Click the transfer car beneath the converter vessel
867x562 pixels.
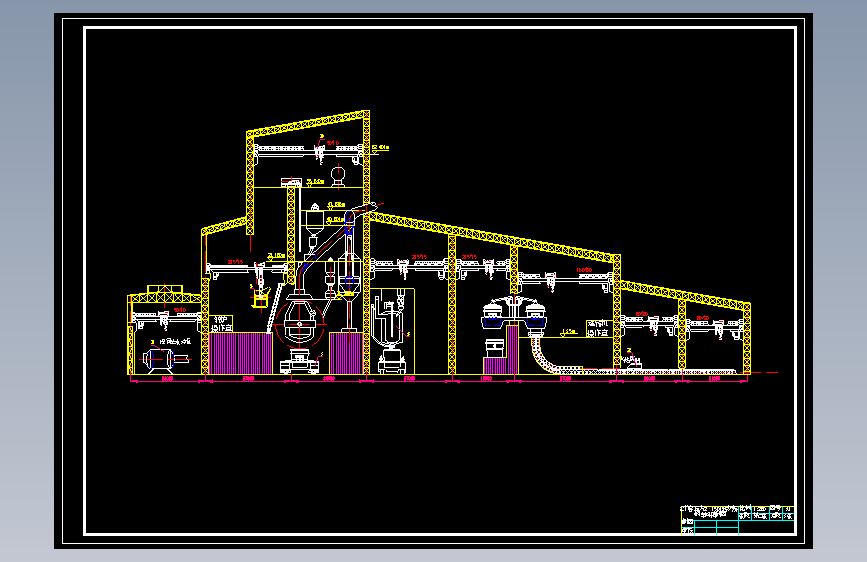pyautogui.click(x=300, y=362)
